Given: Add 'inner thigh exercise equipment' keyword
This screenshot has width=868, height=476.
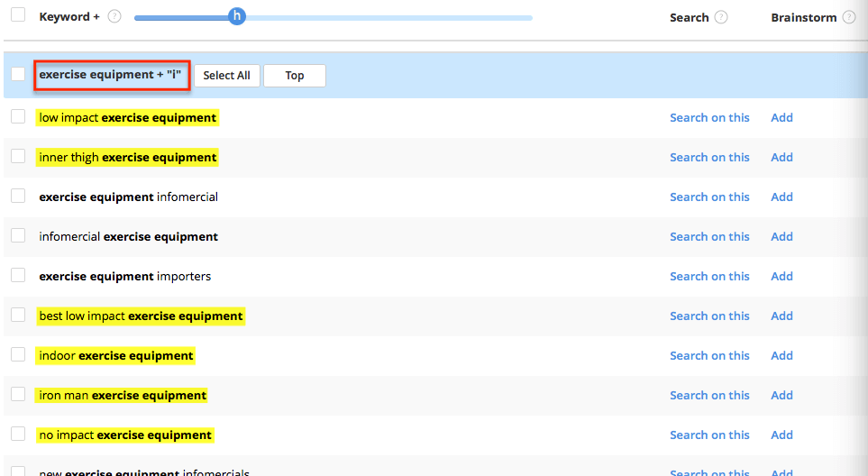Looking at the screenshot, I should pyautogui.click(x=781, y=157).
